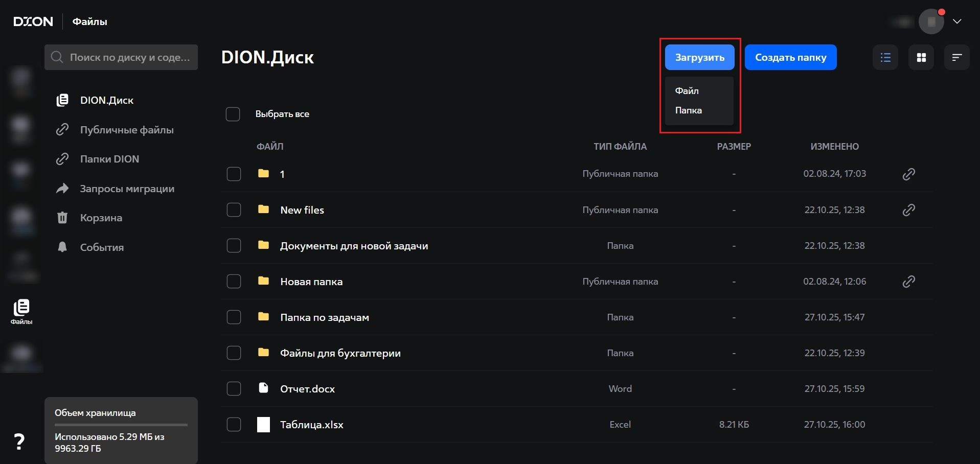Click the Создать папку button
The width and height of the screenshot is (980, 464).
(x=790, y=57)
